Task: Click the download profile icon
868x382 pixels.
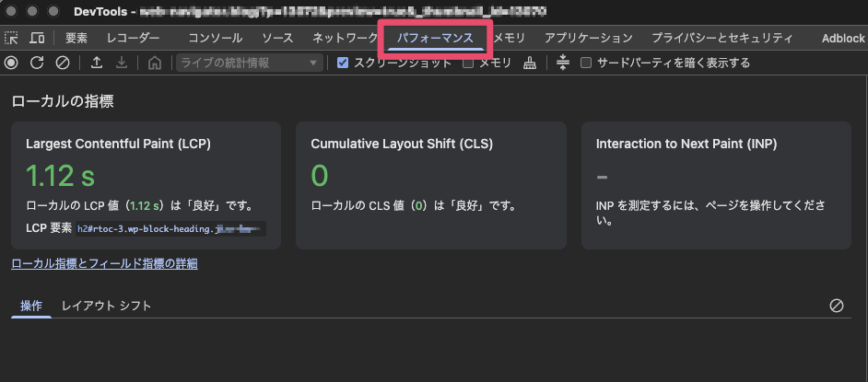Action: tap(122, 63)
